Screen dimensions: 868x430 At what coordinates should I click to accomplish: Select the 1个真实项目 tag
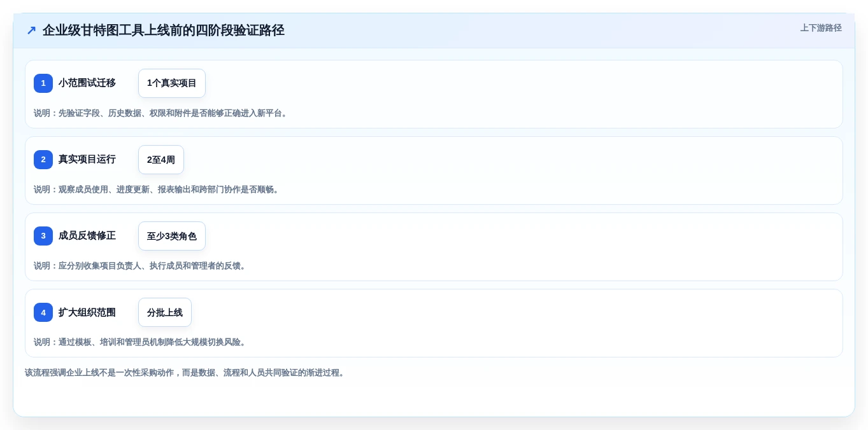[x=172, y=83]
